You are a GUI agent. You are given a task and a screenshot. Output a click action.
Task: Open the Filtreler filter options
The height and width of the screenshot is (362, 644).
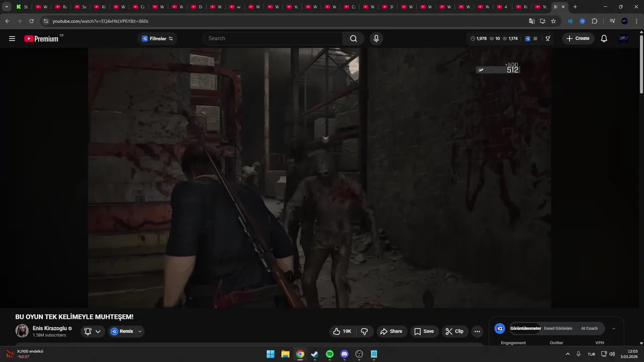157,39
